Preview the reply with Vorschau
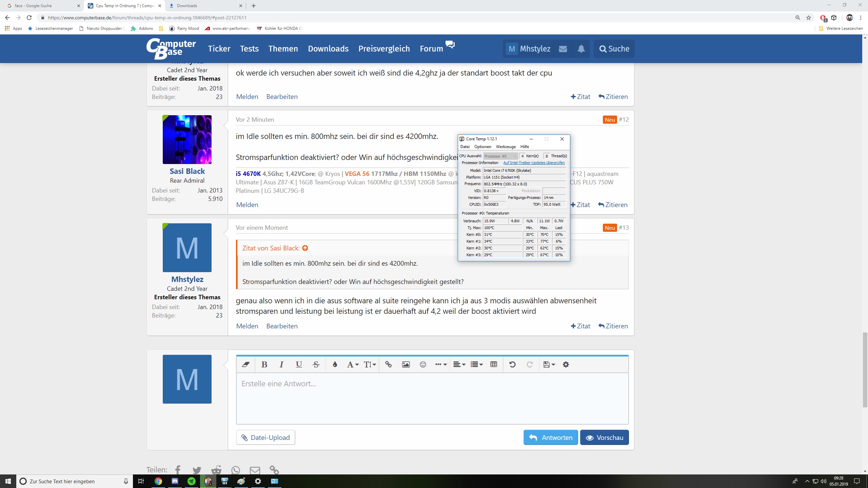 click(604, 438)
